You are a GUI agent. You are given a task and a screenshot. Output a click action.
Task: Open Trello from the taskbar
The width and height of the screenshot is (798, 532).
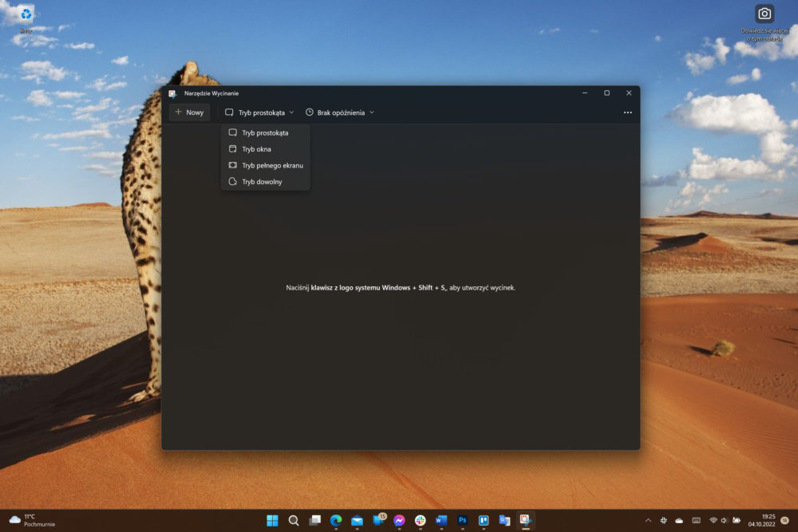point(484,520)
